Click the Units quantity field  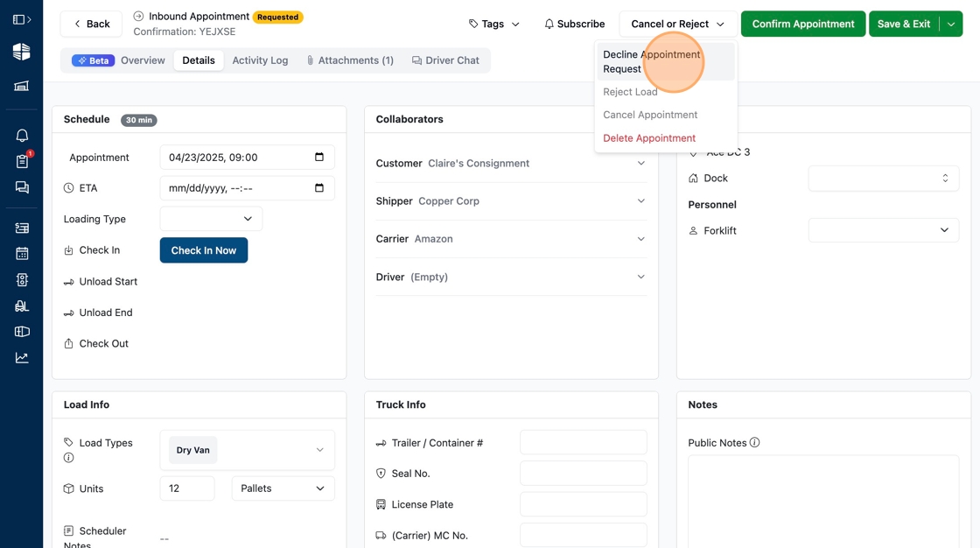[x=187, y=488]
